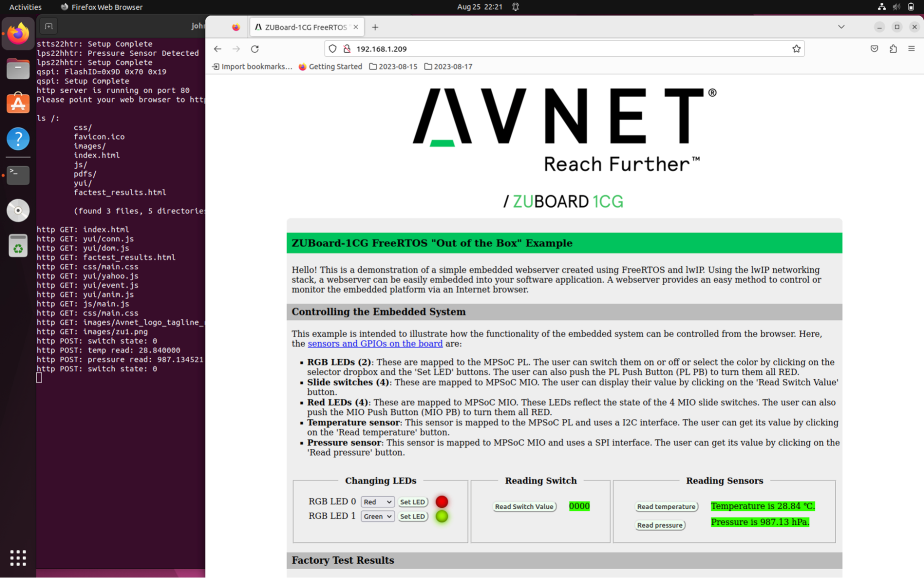Click the Save to Pocket icon
This screenshot has height=578, width=924.
click(x=874, y=49)
